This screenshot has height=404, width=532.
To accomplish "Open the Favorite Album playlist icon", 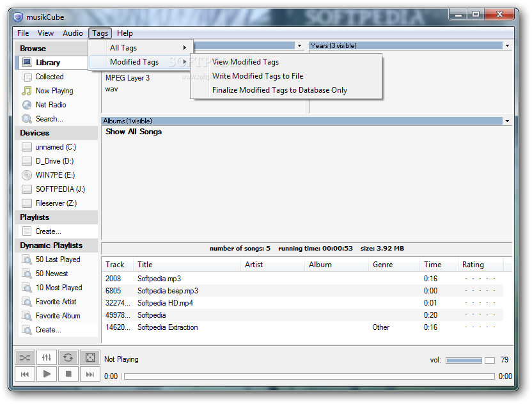I will coord(26,316).
